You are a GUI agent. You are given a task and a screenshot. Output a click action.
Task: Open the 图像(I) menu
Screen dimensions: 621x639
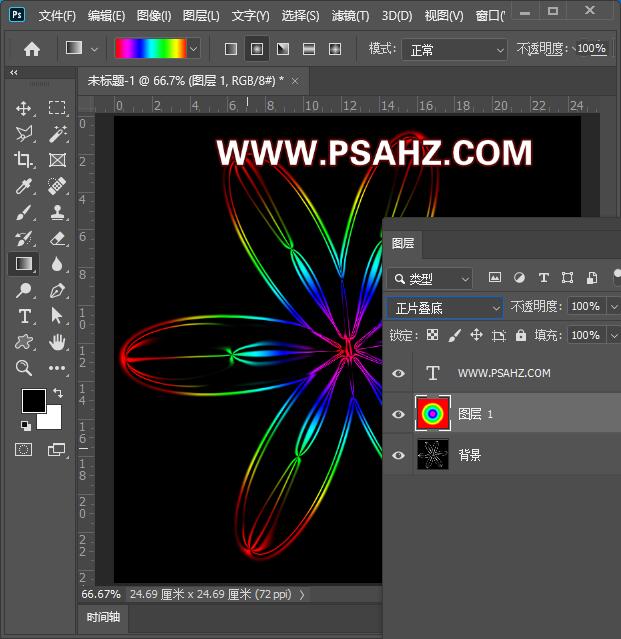pyautogui.click(x=154, y=16)
